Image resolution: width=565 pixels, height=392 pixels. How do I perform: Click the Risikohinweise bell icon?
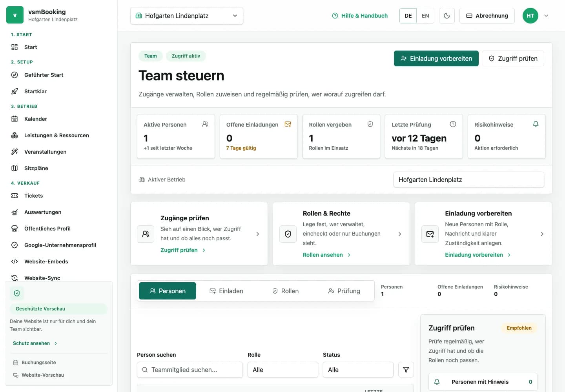click(x=536, y=124)
